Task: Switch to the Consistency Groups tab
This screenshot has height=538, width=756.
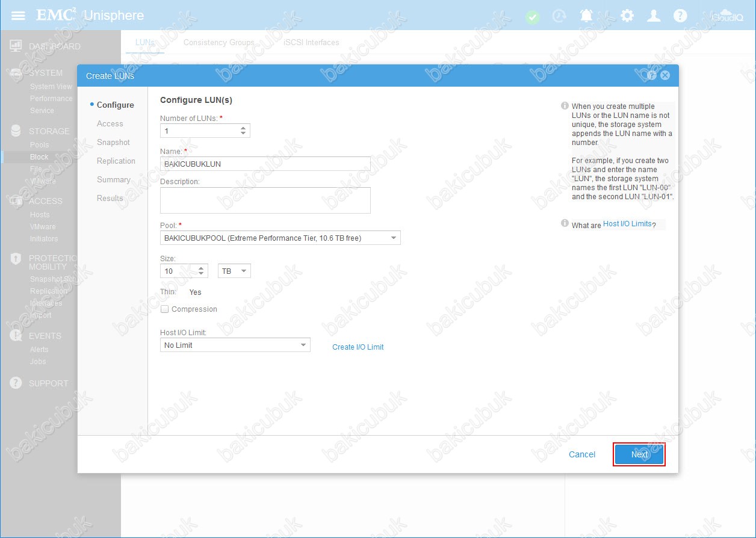Action: 219,42
